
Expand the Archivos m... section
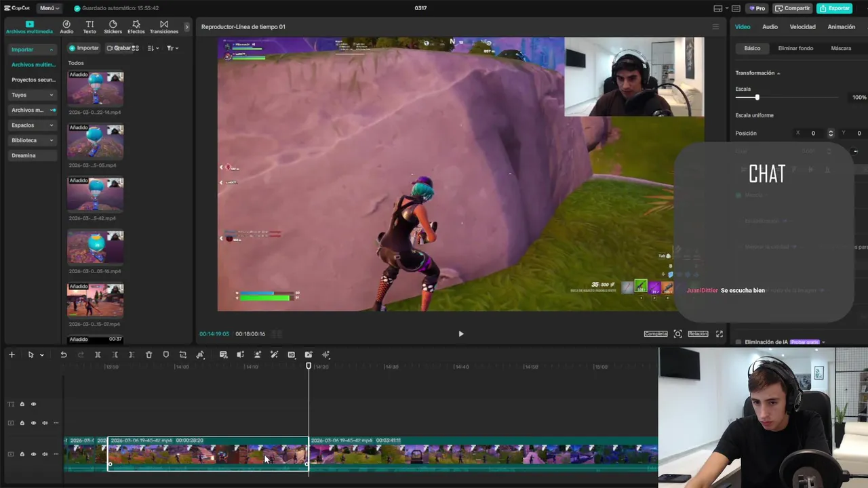pyautogui.click(x=52, y=110)
